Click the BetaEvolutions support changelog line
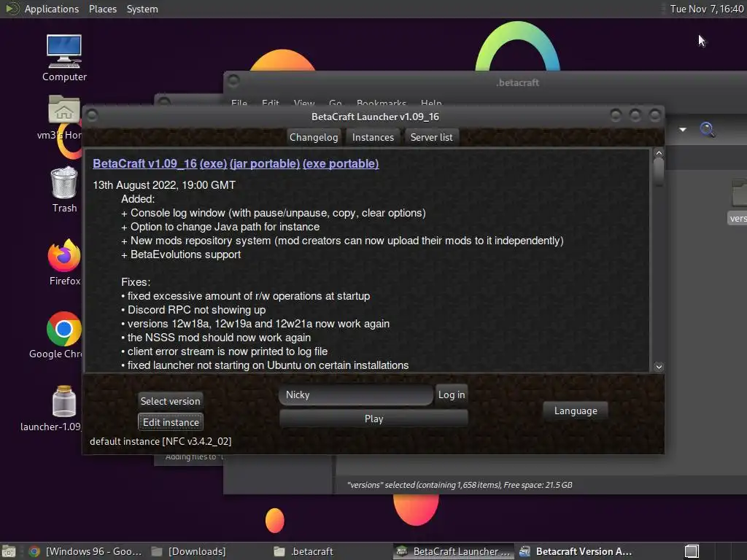 click(x=181, y=254)
